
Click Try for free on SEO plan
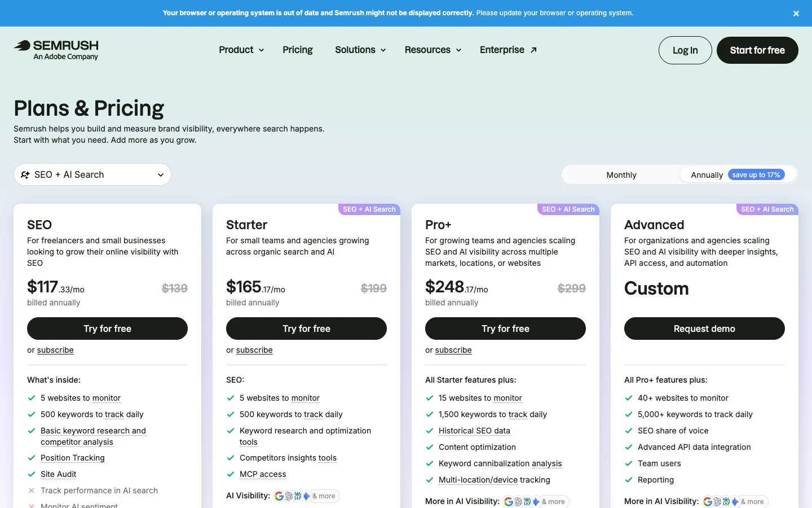point(107,329)
